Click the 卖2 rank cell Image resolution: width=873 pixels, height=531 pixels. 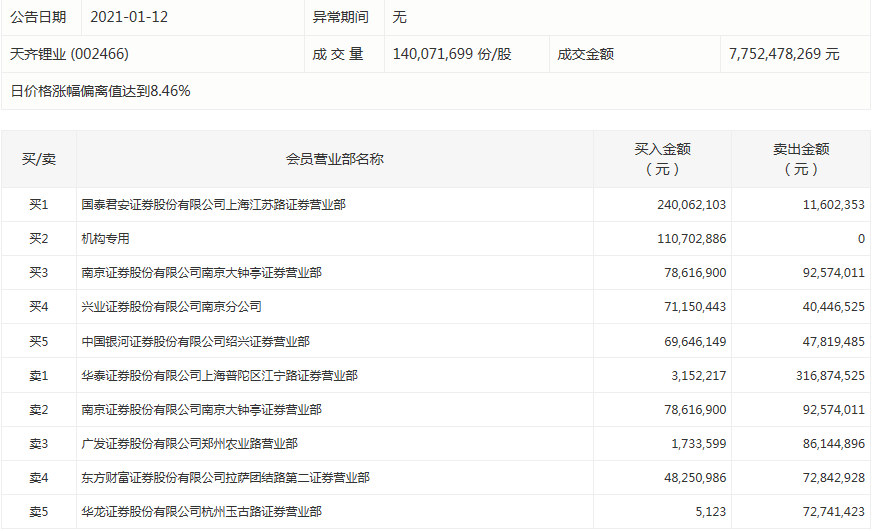tap(39, 410)
